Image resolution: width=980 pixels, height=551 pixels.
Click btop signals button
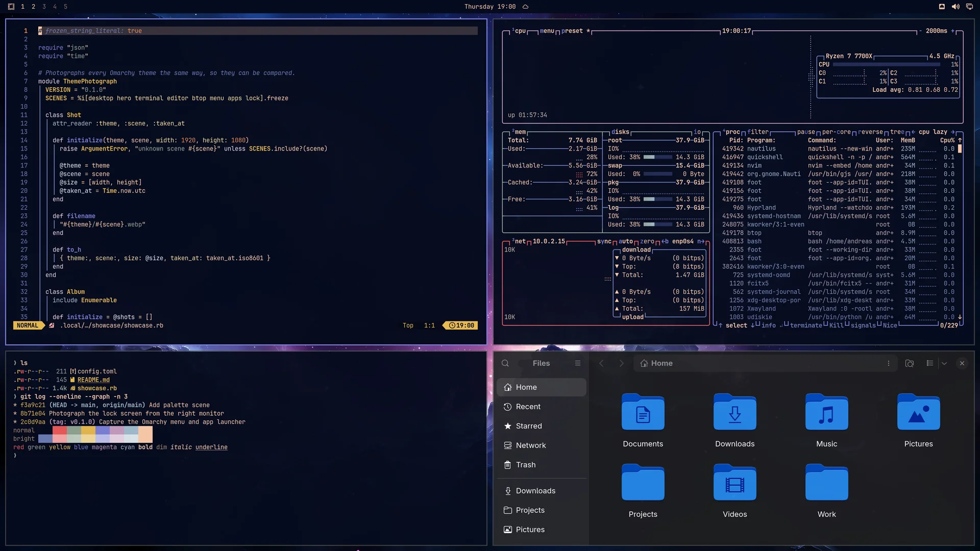pos(863,325)
